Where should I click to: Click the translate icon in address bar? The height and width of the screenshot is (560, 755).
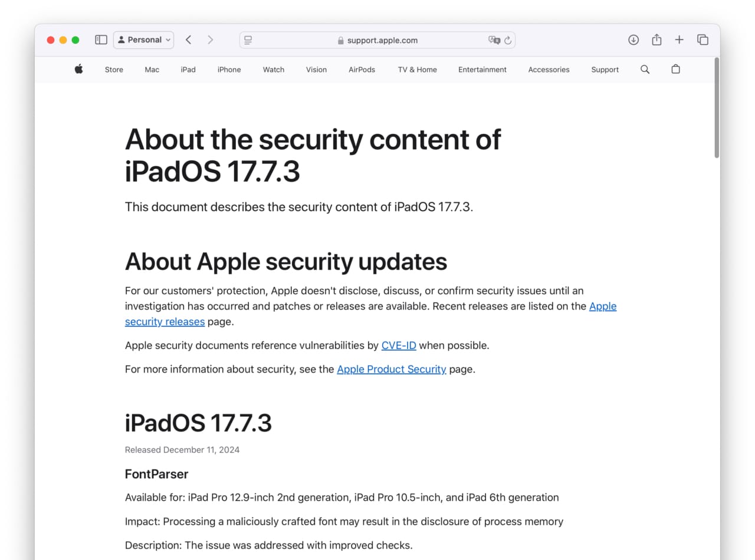(494, 40)
